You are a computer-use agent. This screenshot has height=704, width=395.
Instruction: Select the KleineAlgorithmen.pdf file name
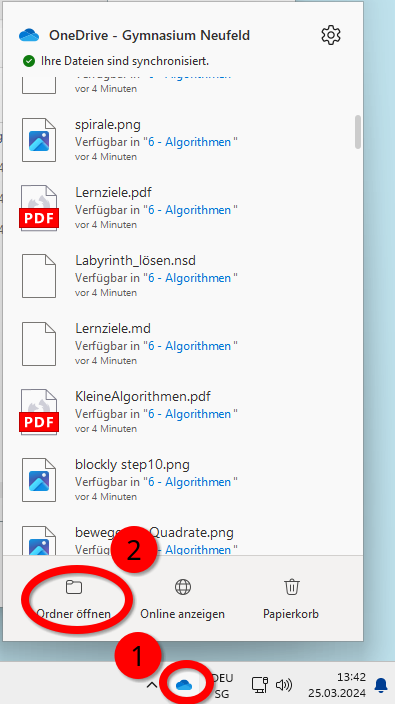tap(143, 397)
